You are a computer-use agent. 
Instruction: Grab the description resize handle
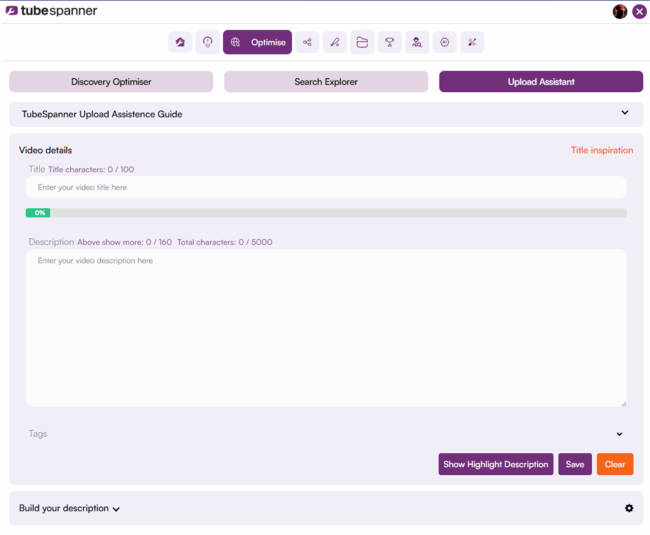(623, 403)
